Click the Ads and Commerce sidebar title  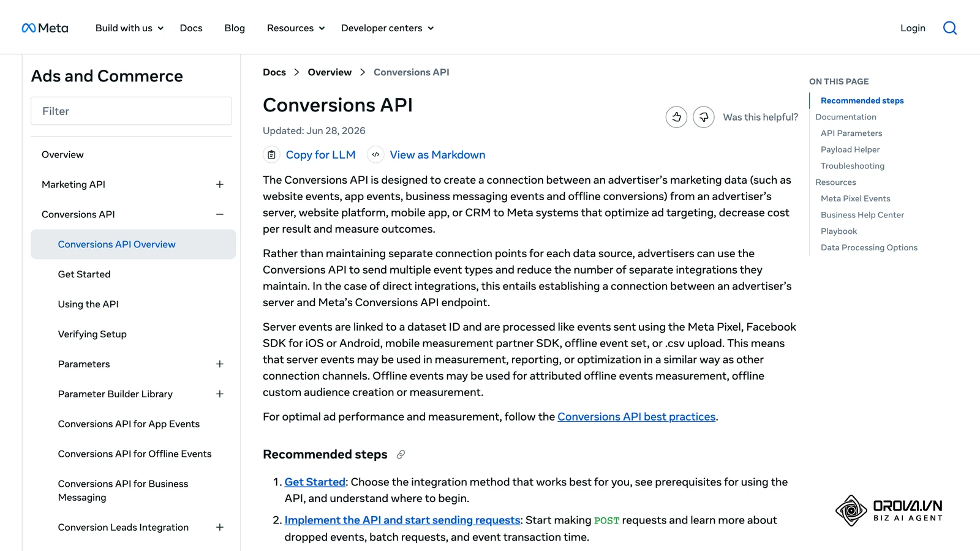click(x=107, y=76)
